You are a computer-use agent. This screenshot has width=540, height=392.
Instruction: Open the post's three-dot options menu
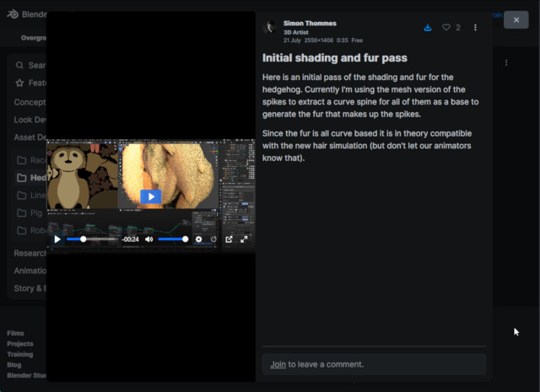click(x=475, y=28)
